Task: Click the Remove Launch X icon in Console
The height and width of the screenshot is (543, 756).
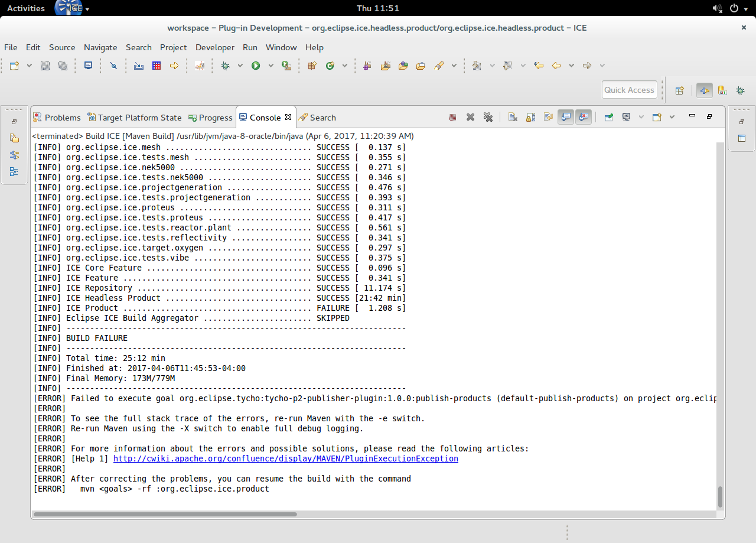Action: [x=470, y=117]
